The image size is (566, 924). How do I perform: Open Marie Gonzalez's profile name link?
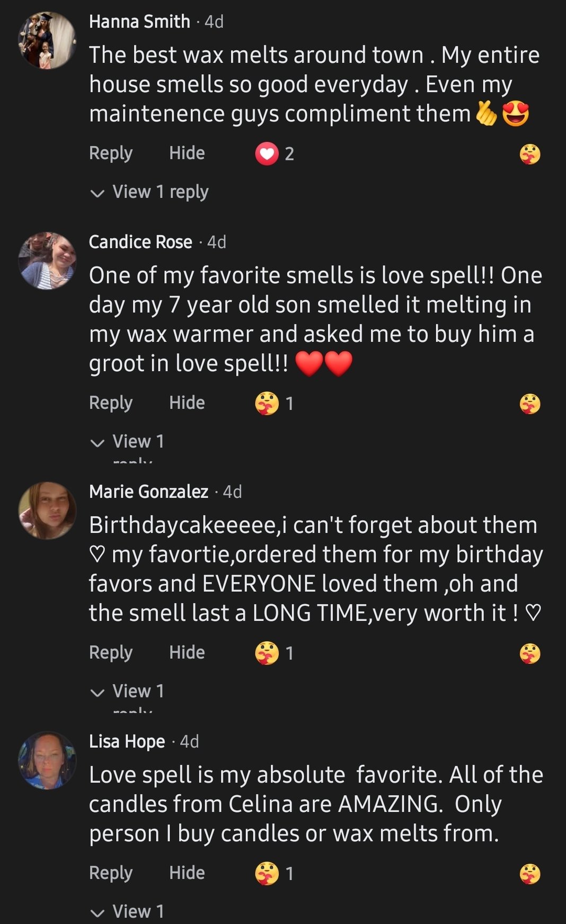(x=149, y=492)
